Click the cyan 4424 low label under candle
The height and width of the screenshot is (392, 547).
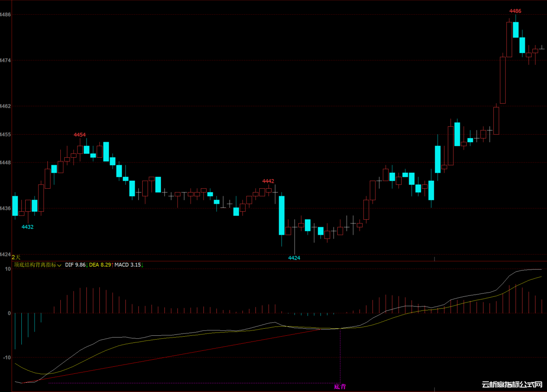(294, 258)
